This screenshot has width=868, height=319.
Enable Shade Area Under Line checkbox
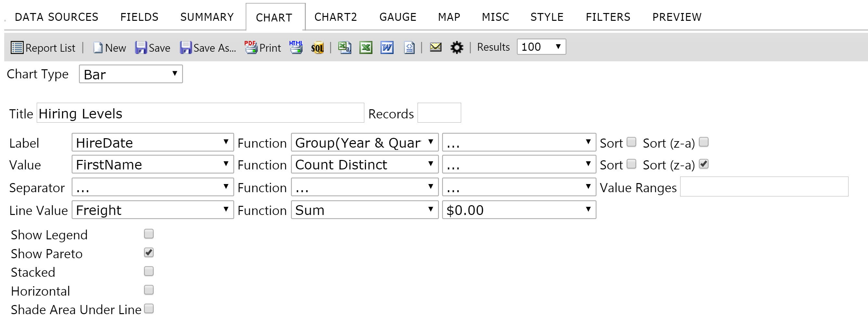149,309
